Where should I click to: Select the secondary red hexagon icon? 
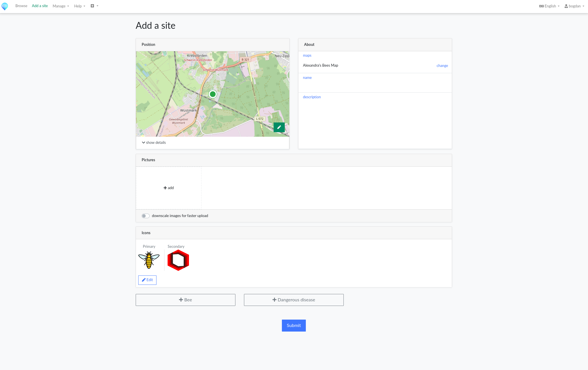click(178, 260)
